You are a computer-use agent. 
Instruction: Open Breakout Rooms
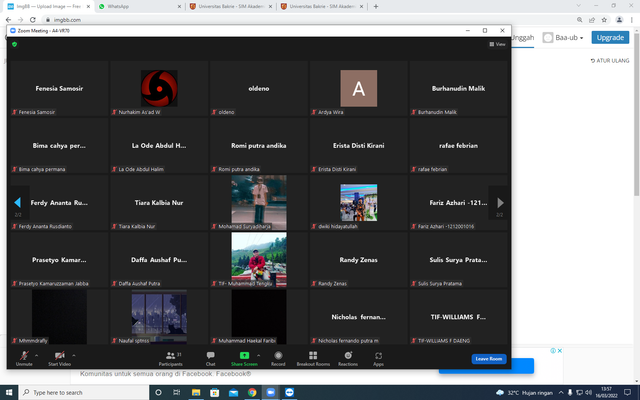[313, 358]
